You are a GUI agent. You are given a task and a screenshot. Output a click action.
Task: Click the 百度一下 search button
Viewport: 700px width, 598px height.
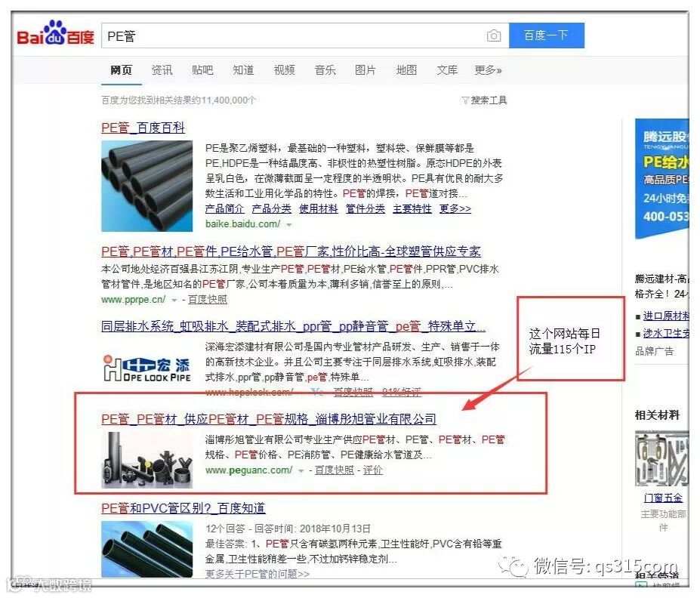pyautogui.click(x=547, y=35)
